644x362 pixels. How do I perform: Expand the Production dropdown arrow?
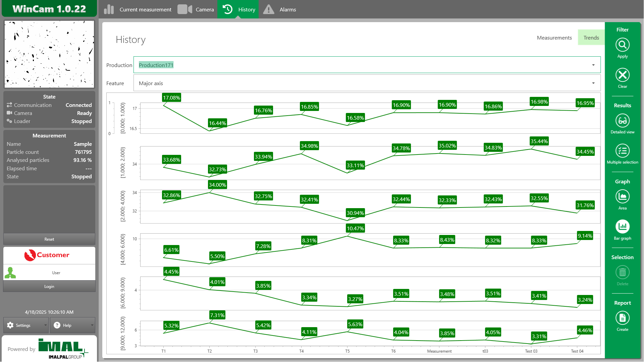tap(593, 65)
